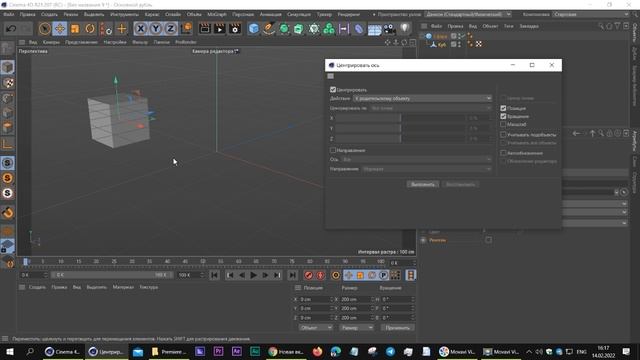Click the X position field 0 cm
The height and width of the screenshot is (360, 640).
tap(315, 299)
